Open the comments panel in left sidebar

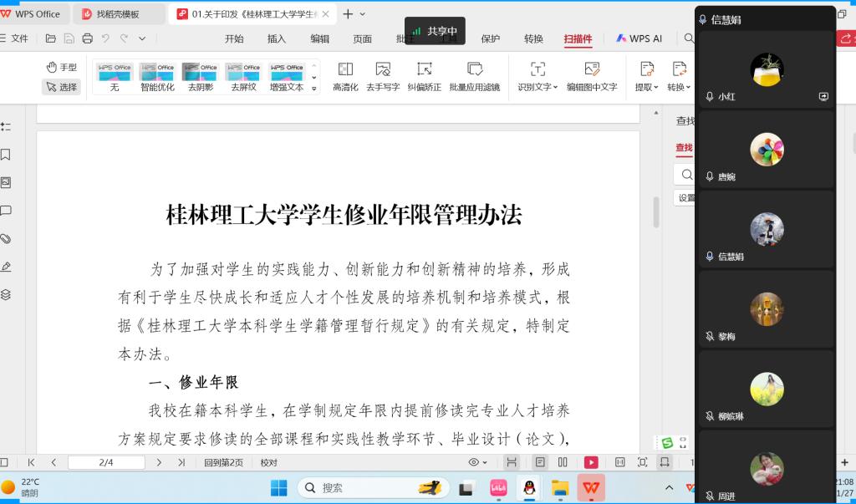[6, 211]
